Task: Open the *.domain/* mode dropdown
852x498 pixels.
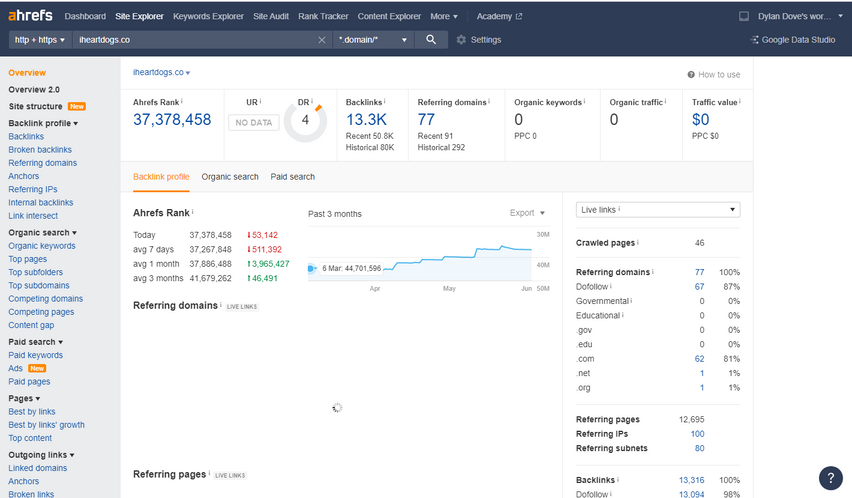Action: tap(373, 40)
